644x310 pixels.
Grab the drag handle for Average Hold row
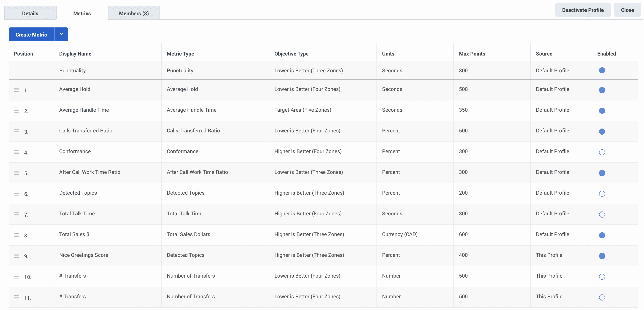point(16,90)
